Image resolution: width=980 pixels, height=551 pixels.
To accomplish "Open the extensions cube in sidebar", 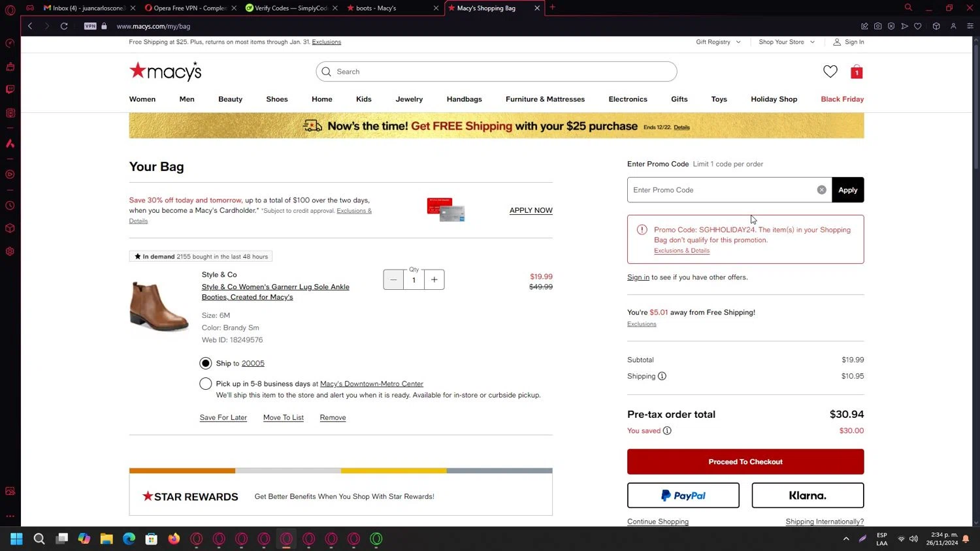I will 10,228.
